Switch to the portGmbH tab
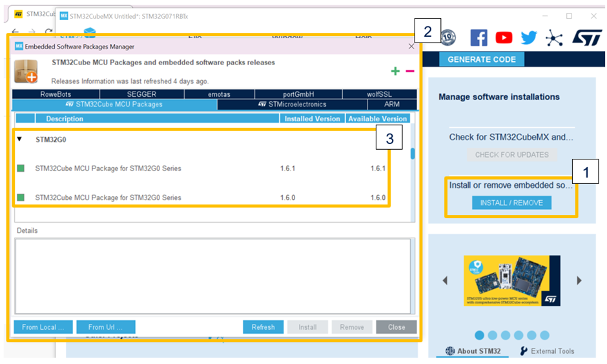 pyautogui.click(x=298, y=94)
